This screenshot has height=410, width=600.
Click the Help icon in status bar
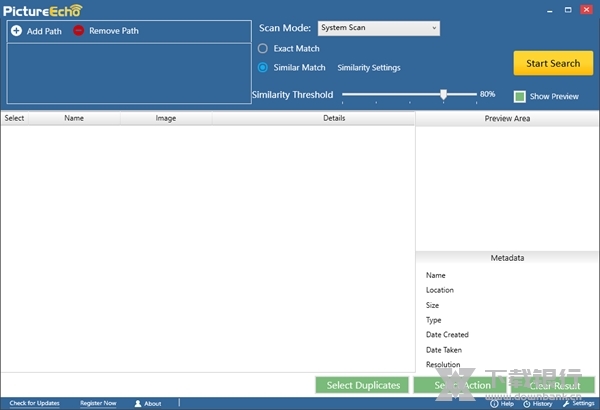click(495, 403)
